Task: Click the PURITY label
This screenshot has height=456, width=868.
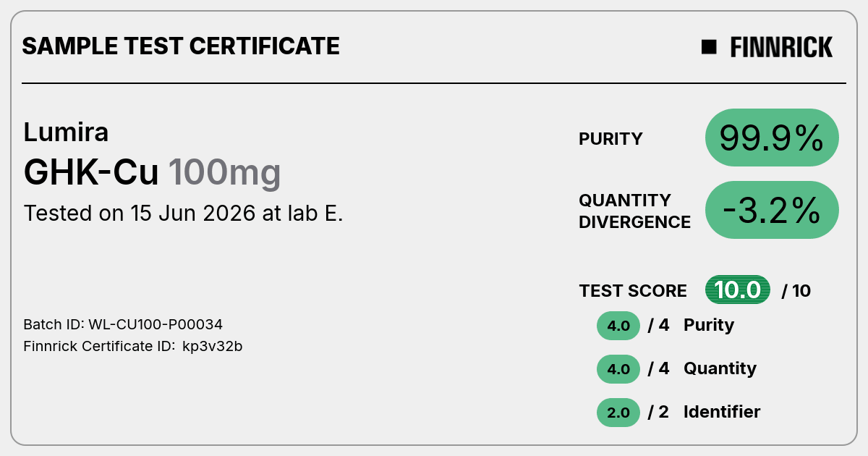Action: (610, 139)
